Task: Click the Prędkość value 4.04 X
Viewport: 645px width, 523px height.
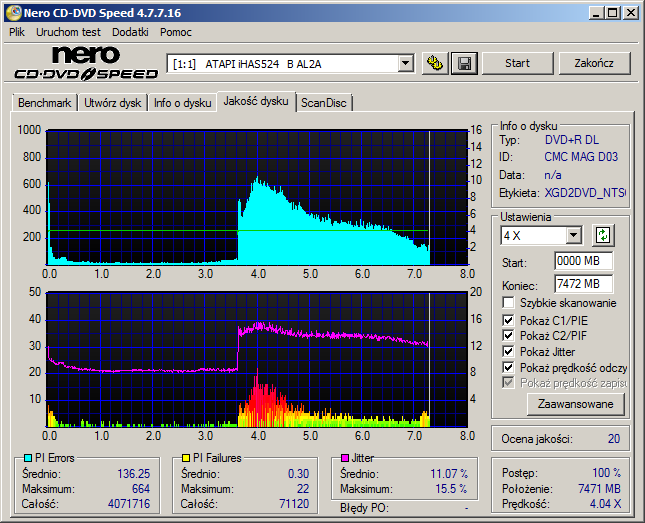Action: pyautogui.click(x=605, y=504)
